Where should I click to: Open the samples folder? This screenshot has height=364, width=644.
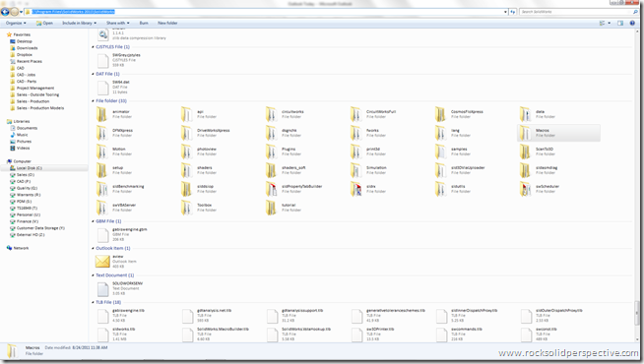click(x=452, y=152)
